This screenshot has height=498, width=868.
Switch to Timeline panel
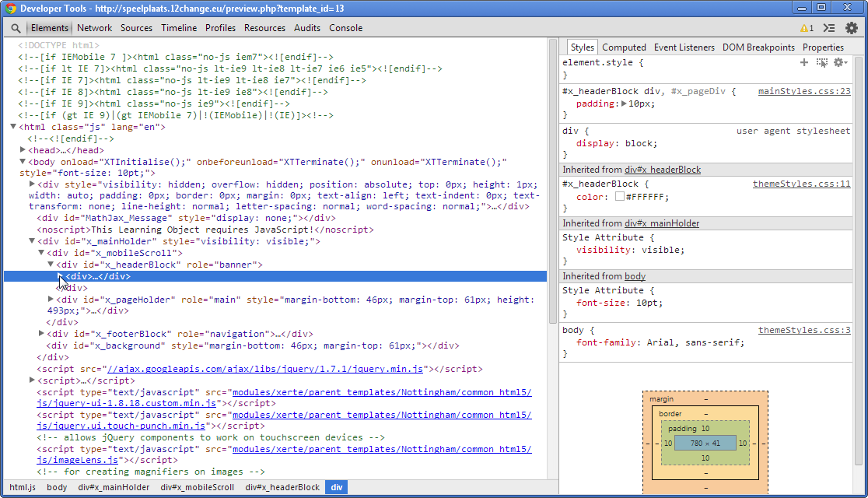click(x=179, y=28)
